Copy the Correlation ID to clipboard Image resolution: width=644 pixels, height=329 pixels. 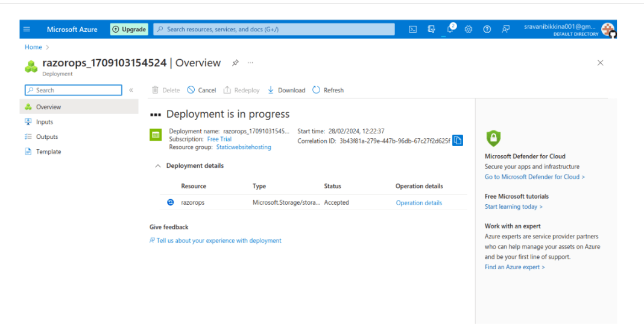click(458, 141)
